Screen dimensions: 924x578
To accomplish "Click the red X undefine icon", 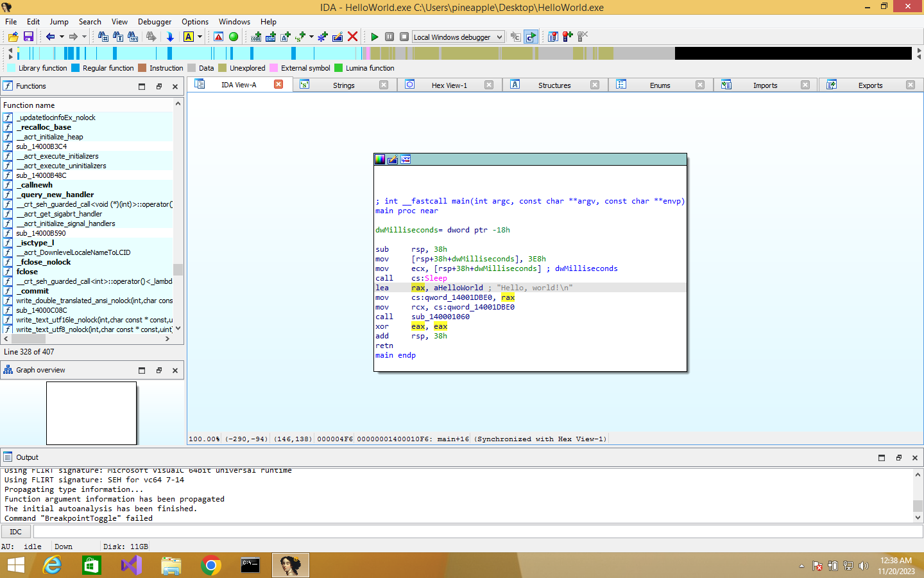I will coord(352,37).
